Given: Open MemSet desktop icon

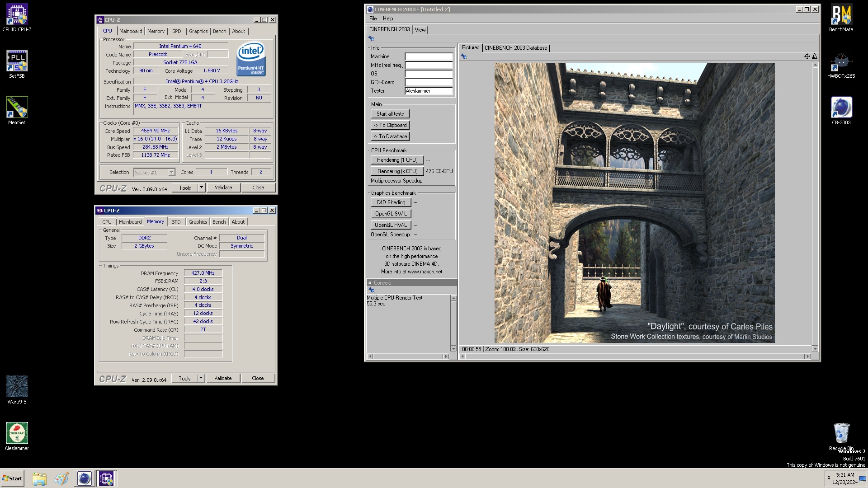Looking at the screenshot, I should (x=17, y=111).
